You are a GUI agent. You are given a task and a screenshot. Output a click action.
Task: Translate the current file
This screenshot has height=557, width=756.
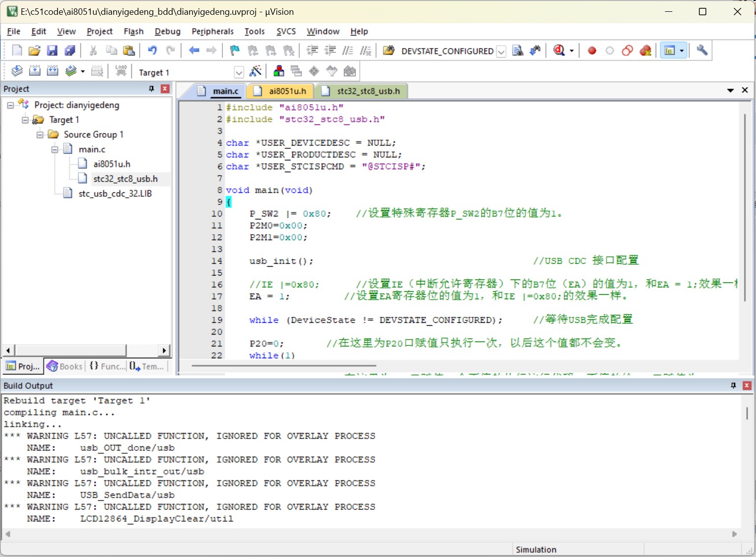tap(17, 71)
